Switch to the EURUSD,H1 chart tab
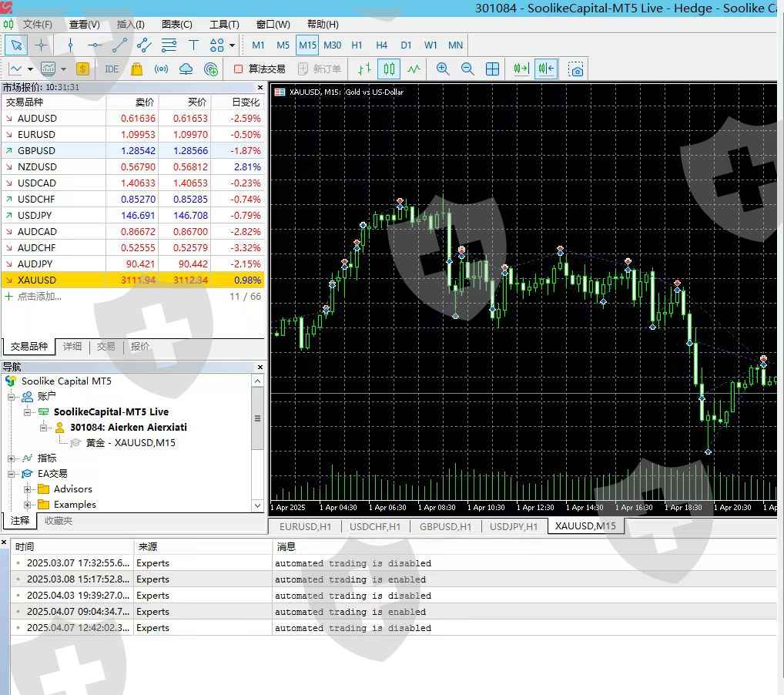This screenshot has height=695, width=784. click(305, 526)
